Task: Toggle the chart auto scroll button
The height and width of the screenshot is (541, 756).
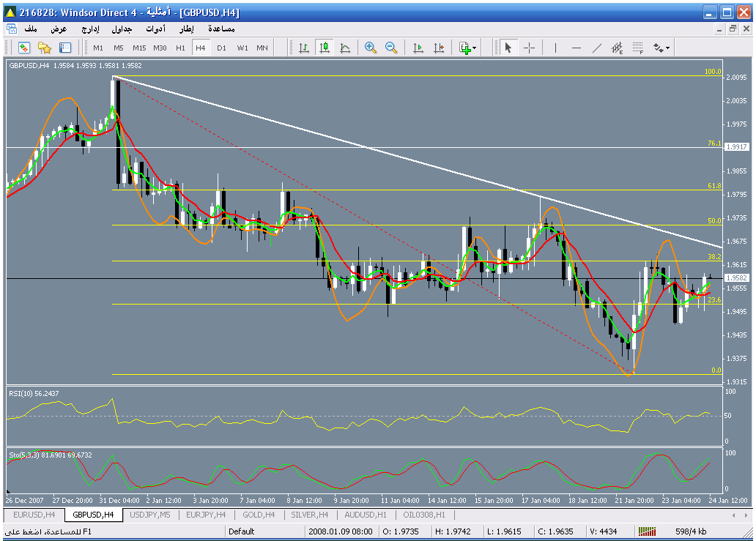Action: pos(418,48)
